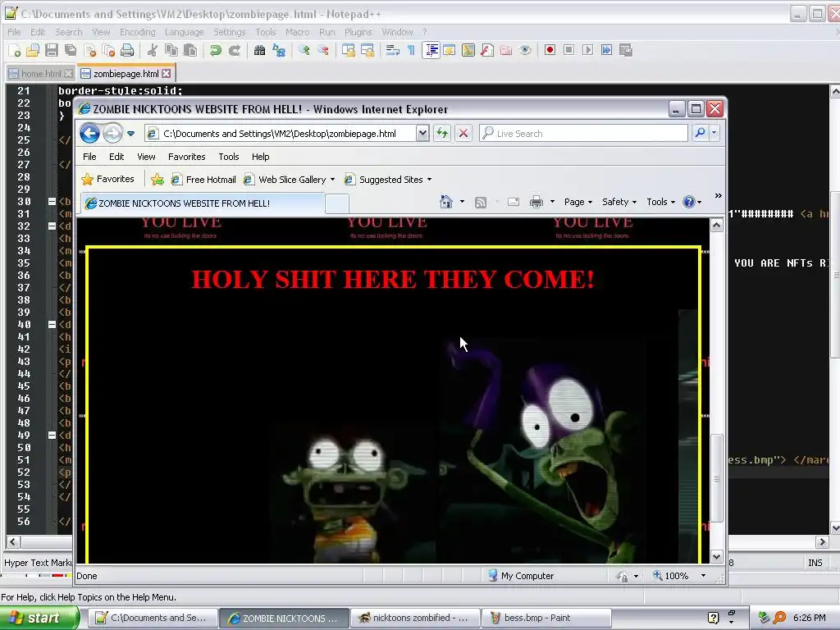This screenshot has height=630, width=840.
Task: Click Paste icon in Notepad++ toolbar
Action: coord(190,50)
